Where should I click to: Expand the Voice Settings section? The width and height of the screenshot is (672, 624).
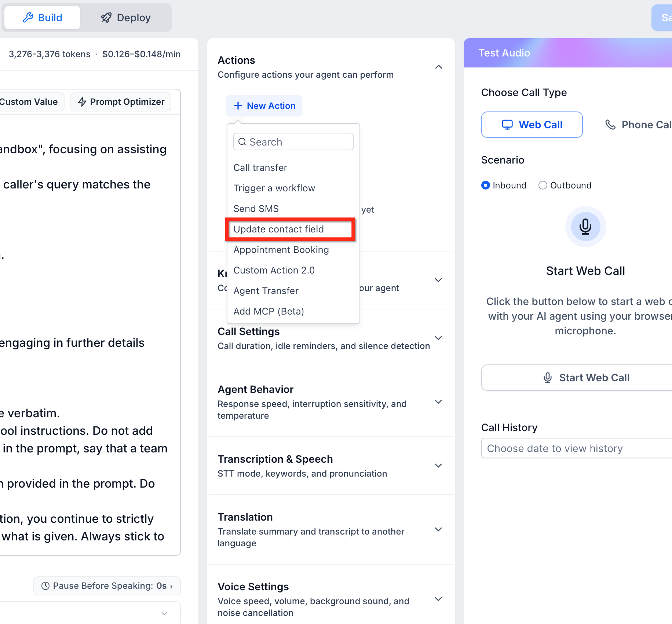pyautogui.click(x=438, y=599)
